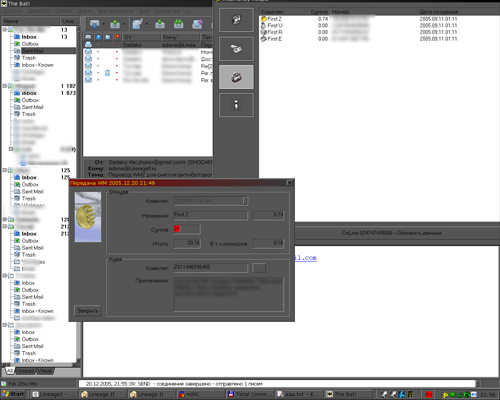The image size is (500, 400).
Task: Switch to the All tab below folder tree
Action: [x=9, y=371]
